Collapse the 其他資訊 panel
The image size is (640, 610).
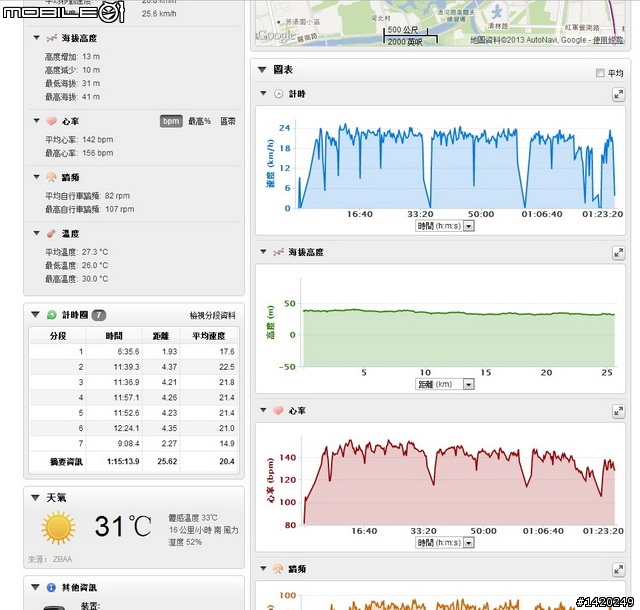(36, 588)
